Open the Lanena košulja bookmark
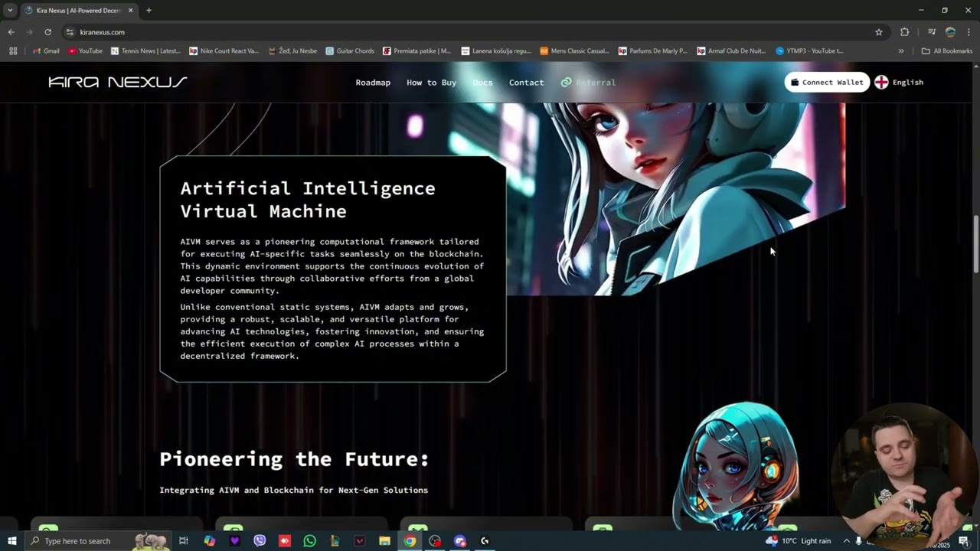980x551 pixels. click(x=496, y=51)
